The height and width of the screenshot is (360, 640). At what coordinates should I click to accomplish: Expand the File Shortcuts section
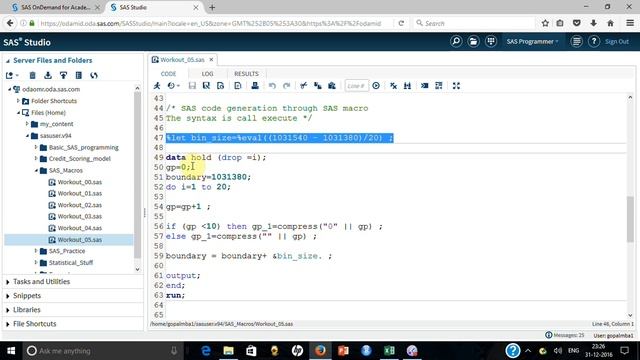(7, 324)
